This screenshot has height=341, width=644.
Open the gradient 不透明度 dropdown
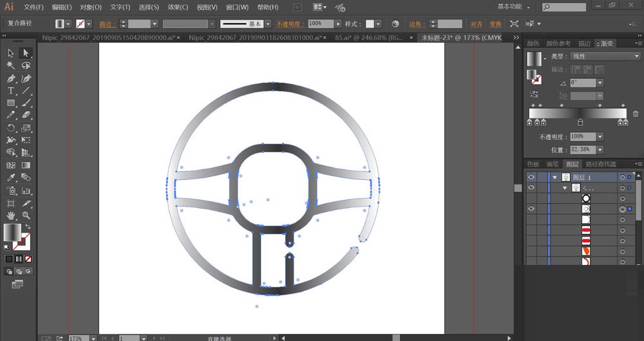tap(600, 137)
